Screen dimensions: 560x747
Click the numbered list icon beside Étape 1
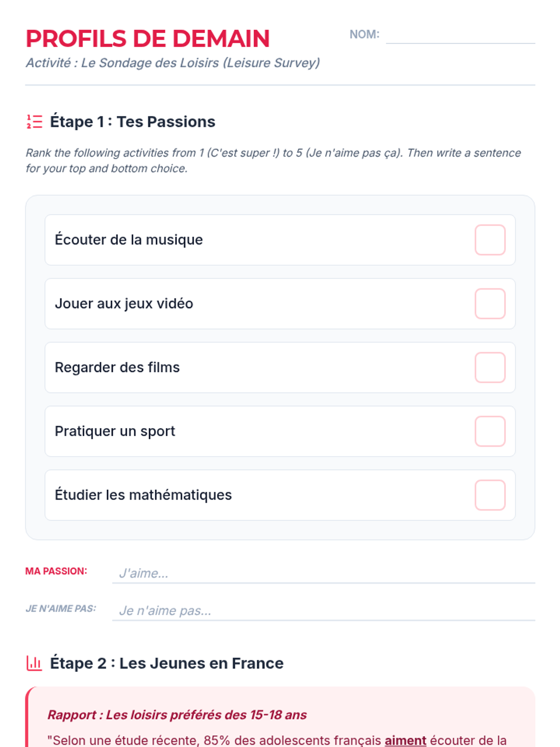click(35, 122)
